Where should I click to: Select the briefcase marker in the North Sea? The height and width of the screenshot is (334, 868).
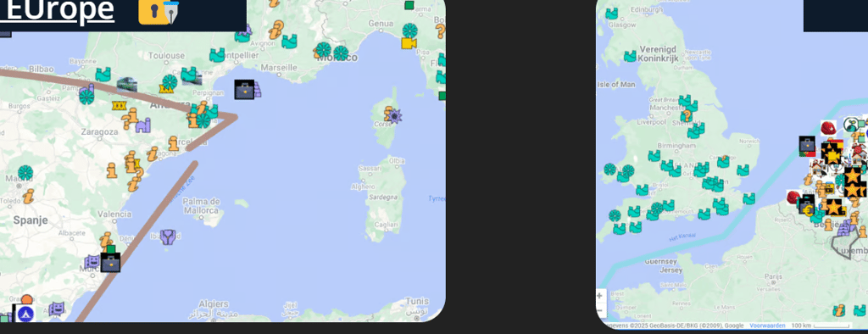point(807,145)
